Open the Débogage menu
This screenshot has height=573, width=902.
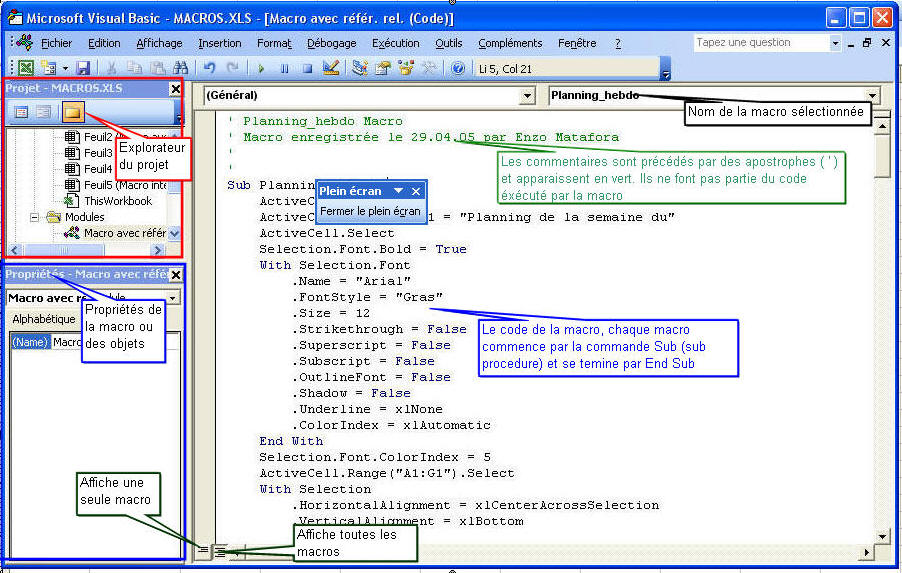click(331, 43)
